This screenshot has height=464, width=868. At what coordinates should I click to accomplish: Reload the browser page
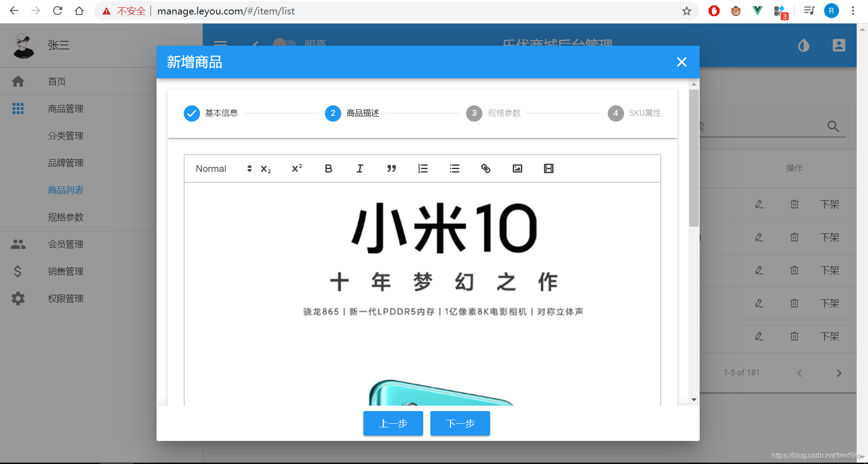point(57,11)
